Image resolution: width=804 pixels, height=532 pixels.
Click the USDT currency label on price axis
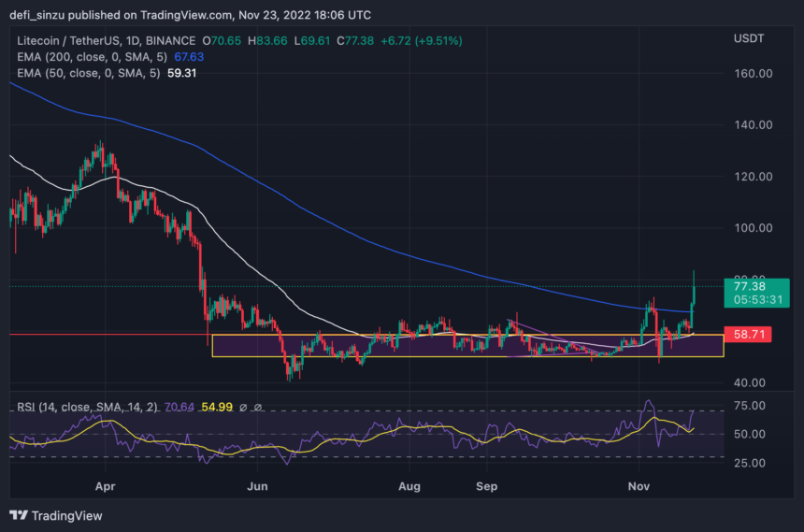748,40
